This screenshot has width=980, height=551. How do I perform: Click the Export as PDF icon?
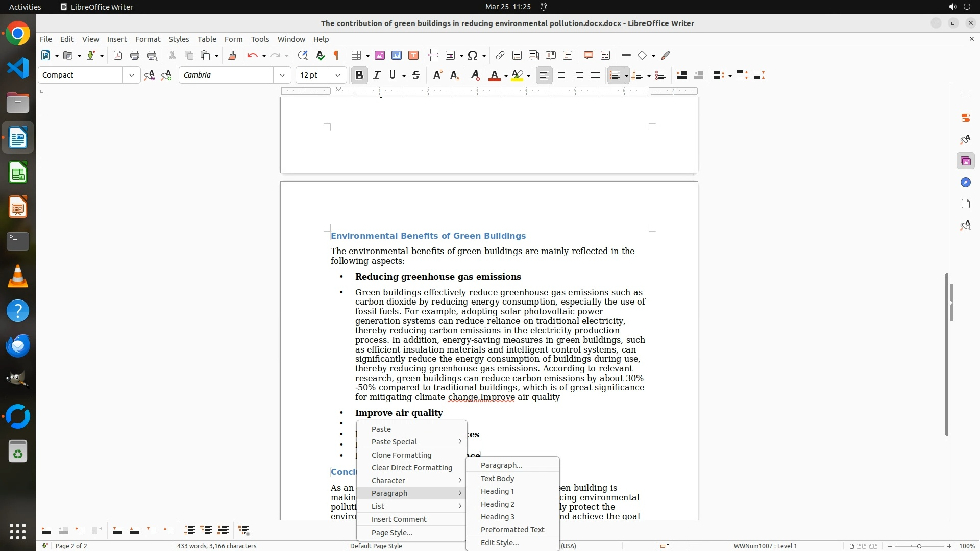coord(118,56)
